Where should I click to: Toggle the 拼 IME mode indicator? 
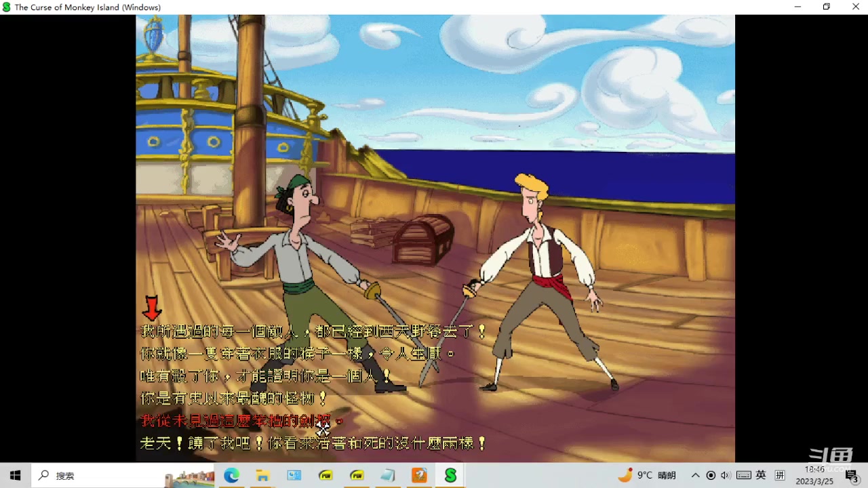(x=780, y=476)
